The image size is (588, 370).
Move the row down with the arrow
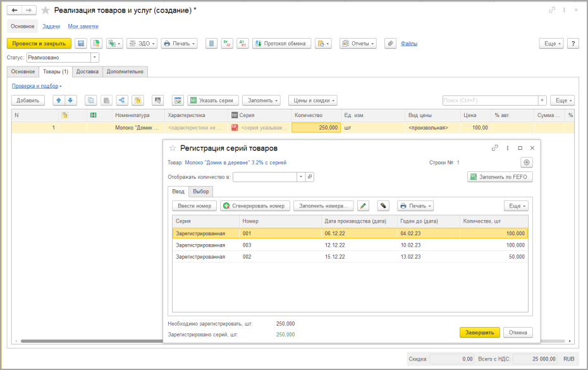71,100
